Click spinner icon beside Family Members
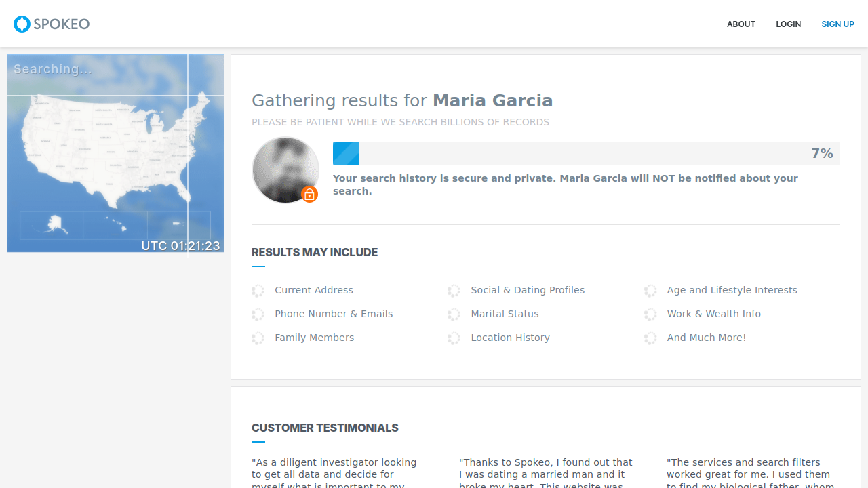The image size is (868, 488). click(x=258, y=338)
